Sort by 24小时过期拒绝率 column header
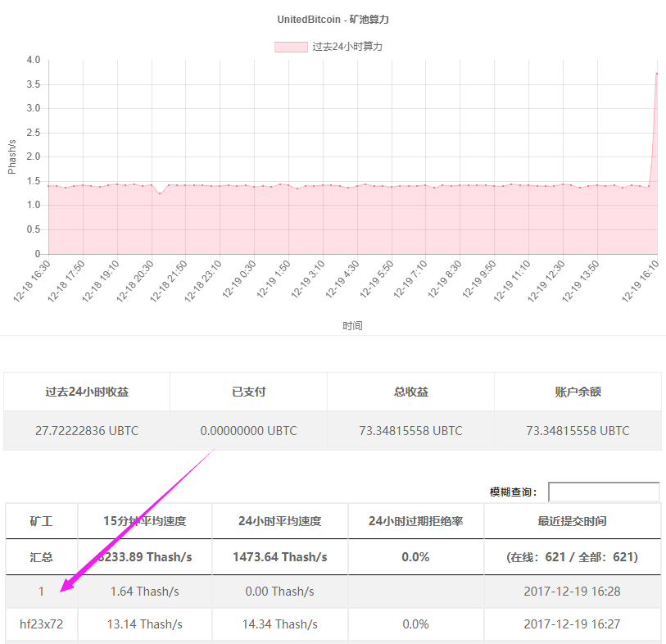The height and width of the screenshot is (644, 666). tap(415, 521)
